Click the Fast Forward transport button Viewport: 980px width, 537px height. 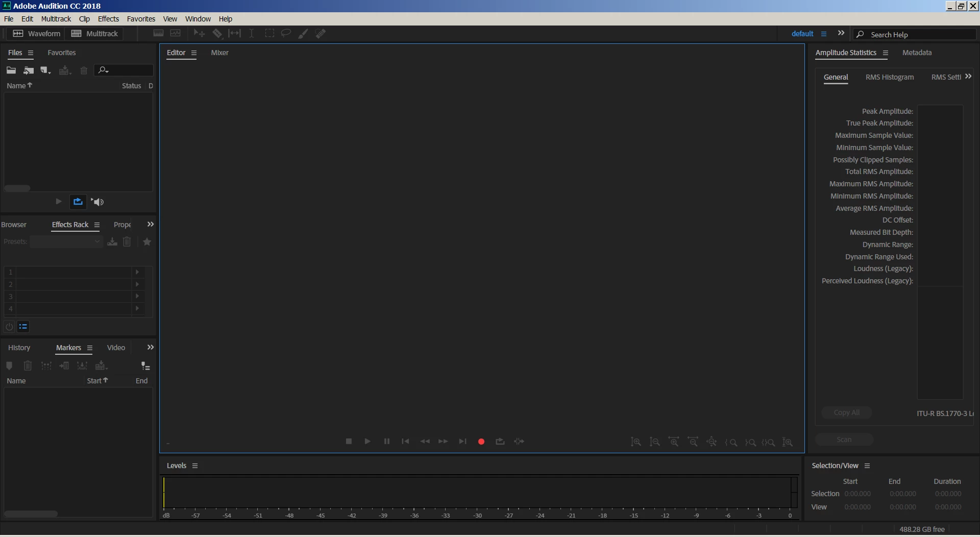443,442
